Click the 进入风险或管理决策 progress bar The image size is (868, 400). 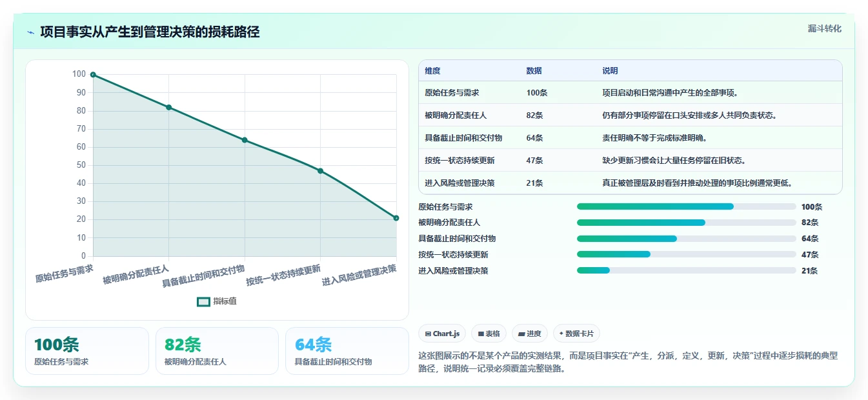686,270
